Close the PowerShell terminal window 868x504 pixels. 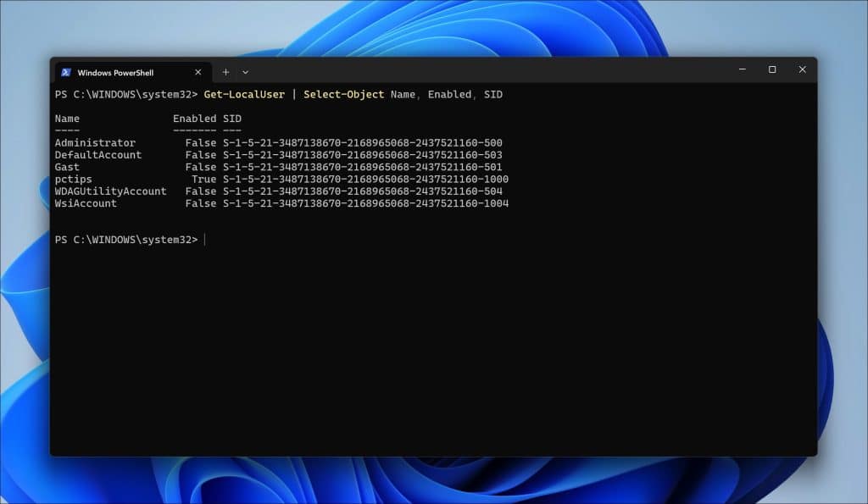coord(802,69)
